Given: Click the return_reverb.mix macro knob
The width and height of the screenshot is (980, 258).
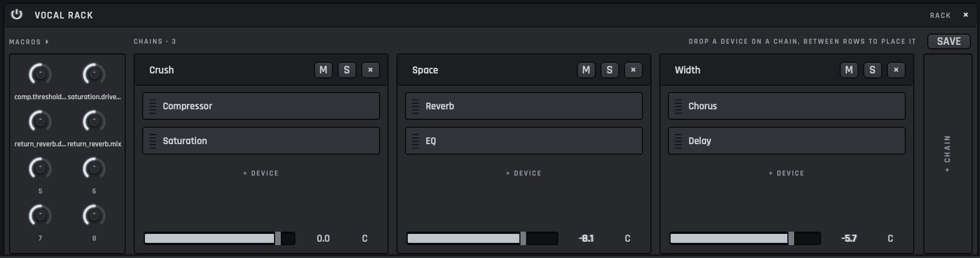Looking at the screenshot, I should click(94, 121).
